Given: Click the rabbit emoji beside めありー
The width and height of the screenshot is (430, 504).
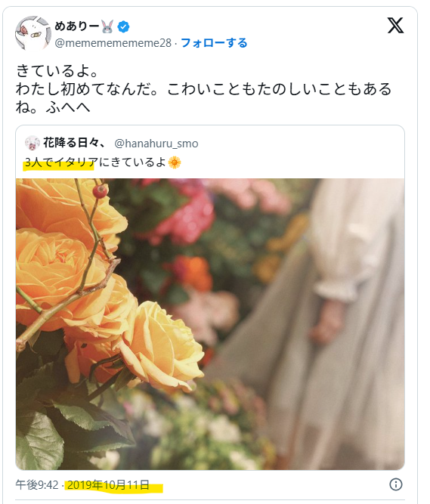Looking at the screenshot, I should 107,26.
